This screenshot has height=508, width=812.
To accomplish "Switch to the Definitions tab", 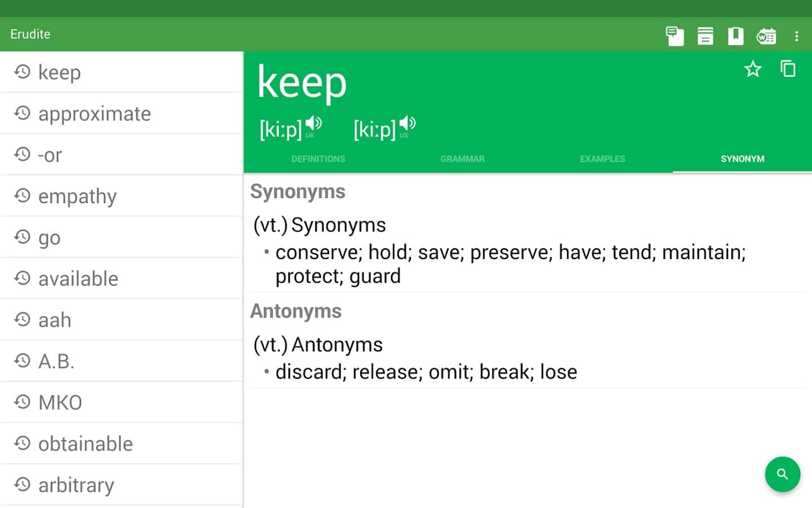I will click(318, 159).
